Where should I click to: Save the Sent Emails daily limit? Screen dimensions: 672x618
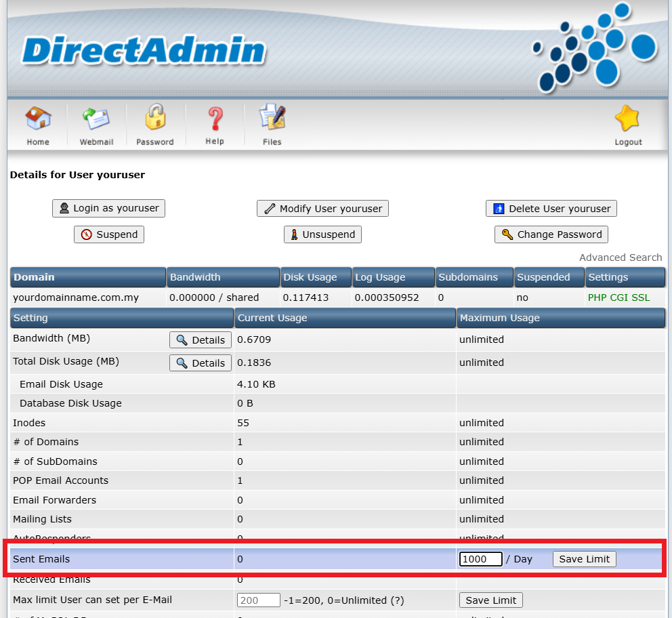point(584,559)
